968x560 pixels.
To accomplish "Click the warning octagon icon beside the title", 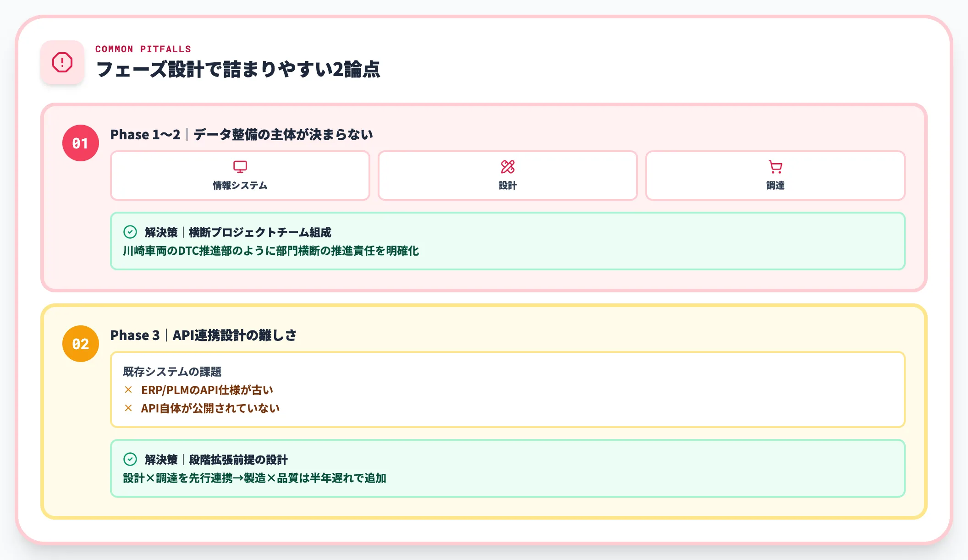I will tap(62, 62).
